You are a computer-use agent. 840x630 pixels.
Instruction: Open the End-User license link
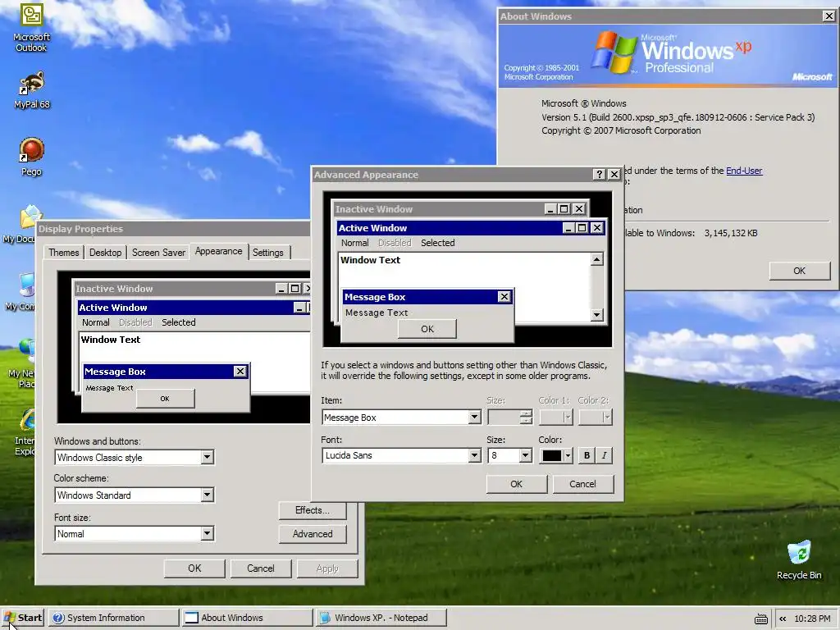744,171
